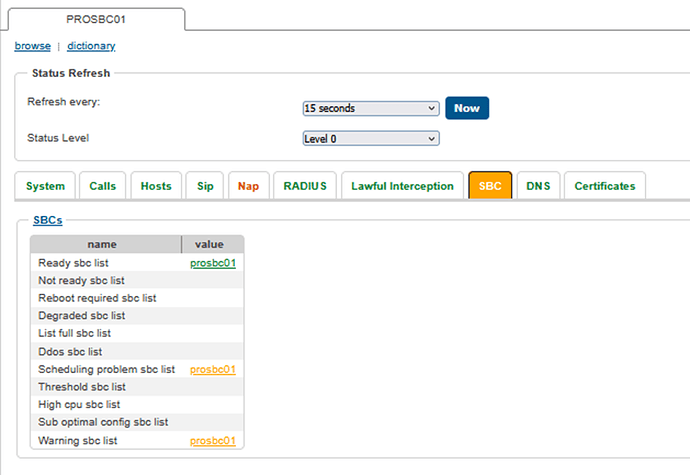Click the browse link
Screen dimensions: 690x475
pos(32,46)
